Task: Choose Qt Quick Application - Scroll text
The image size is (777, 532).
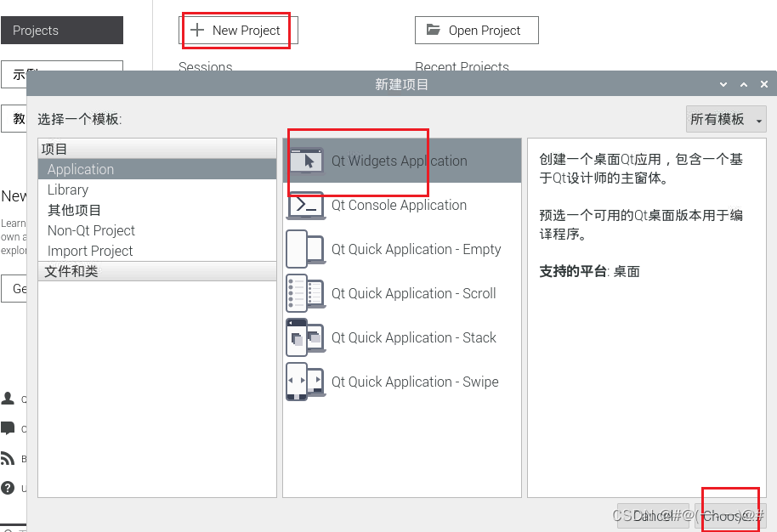Action: pos(413,293)
